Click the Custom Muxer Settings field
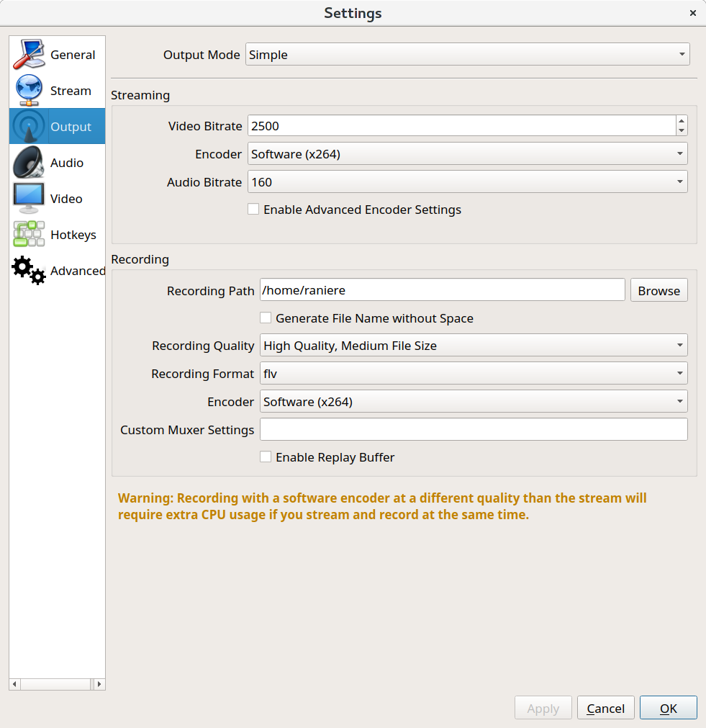This screenshot has height=728, width=706. pos(474,430)
